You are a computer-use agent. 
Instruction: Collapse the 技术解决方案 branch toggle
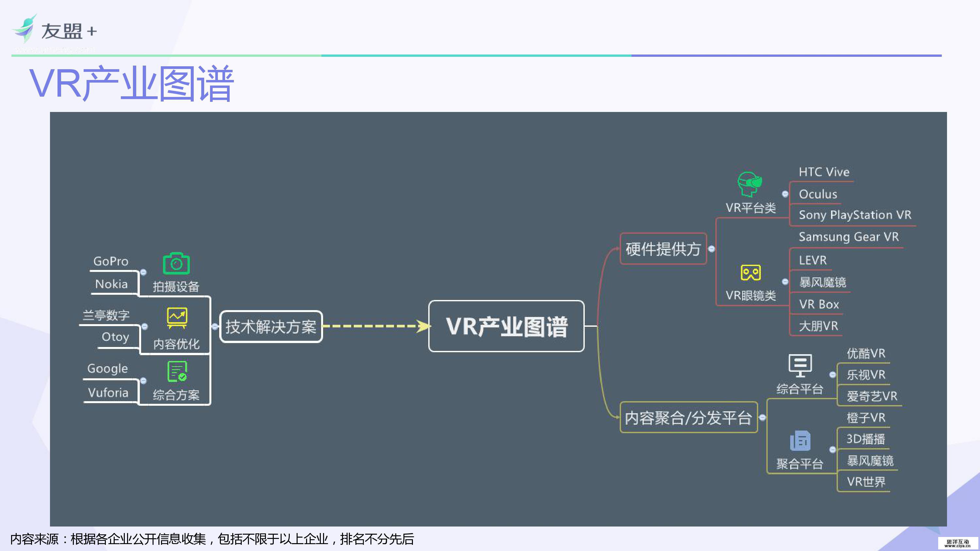click(x=215, y=326)
